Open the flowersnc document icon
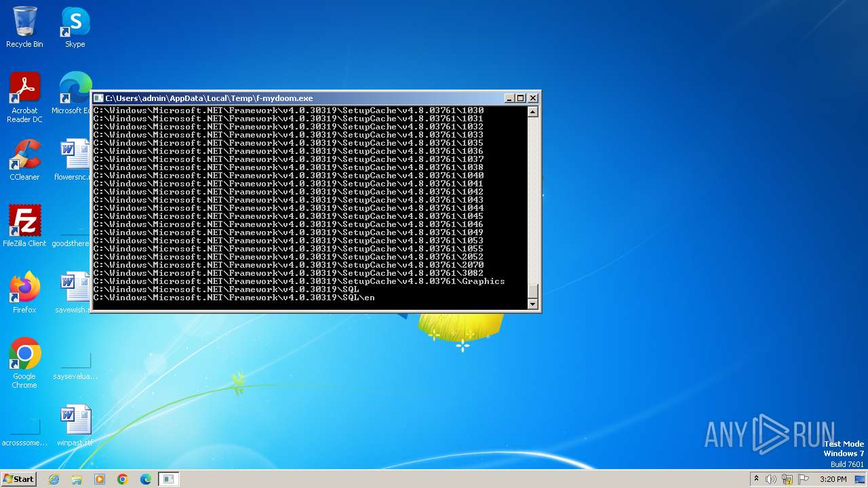 click(71, 160)
